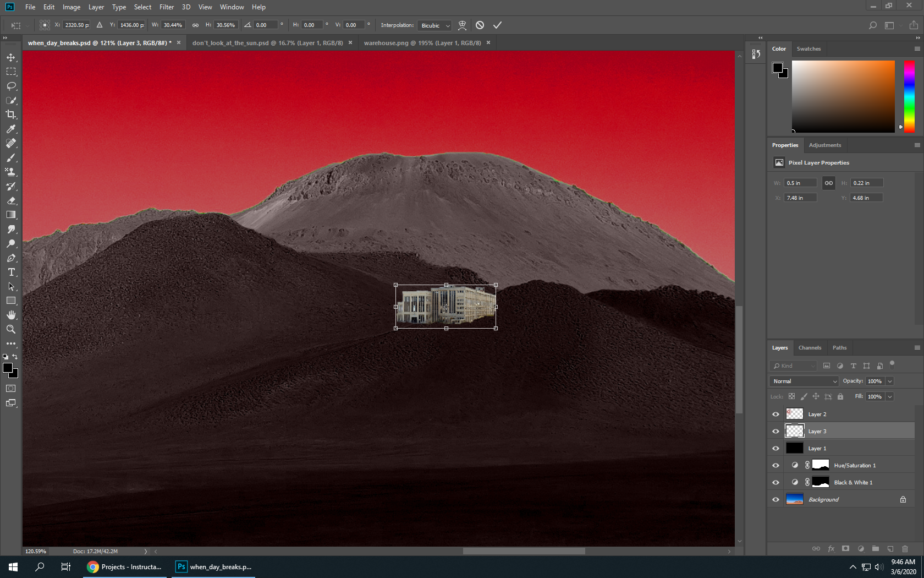Open the Properties panel options menu
924x578 pixels.
coord(917,145)
